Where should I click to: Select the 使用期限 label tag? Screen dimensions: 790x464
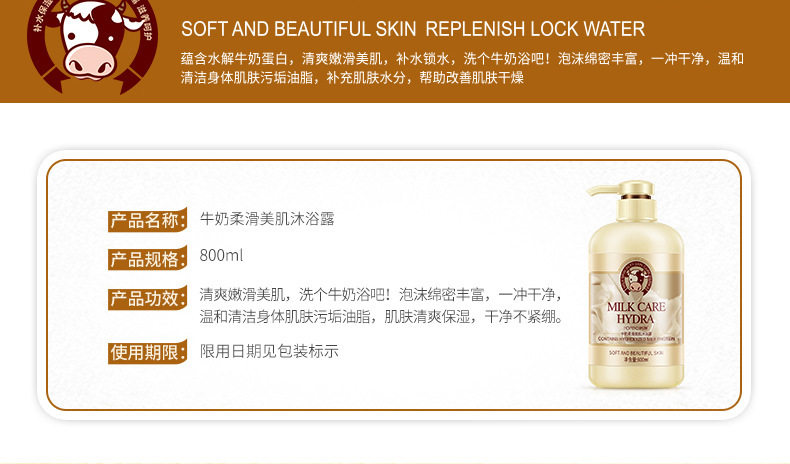(147, 352)
